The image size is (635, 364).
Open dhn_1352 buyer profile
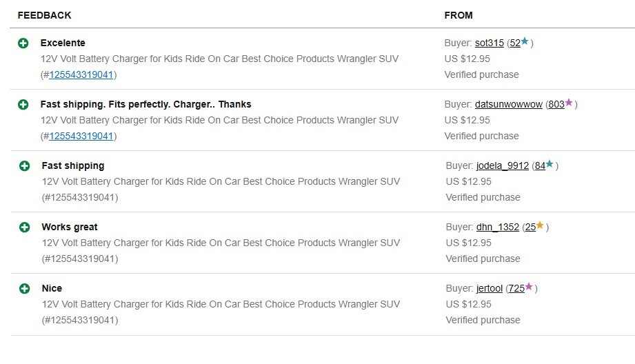coord(498,227)
